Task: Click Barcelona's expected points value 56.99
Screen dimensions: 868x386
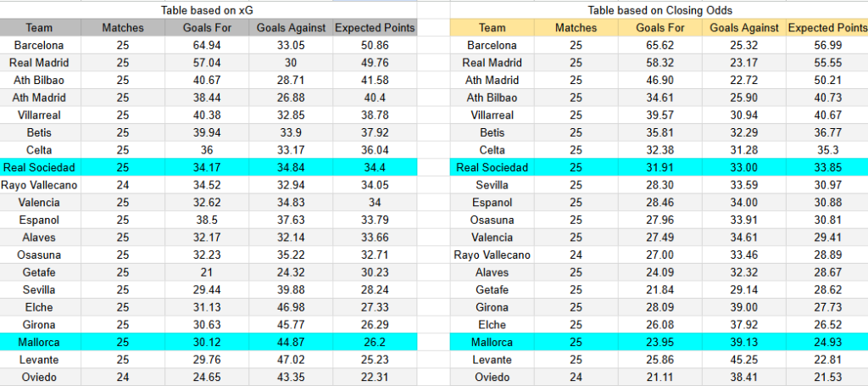Action: 826,45
